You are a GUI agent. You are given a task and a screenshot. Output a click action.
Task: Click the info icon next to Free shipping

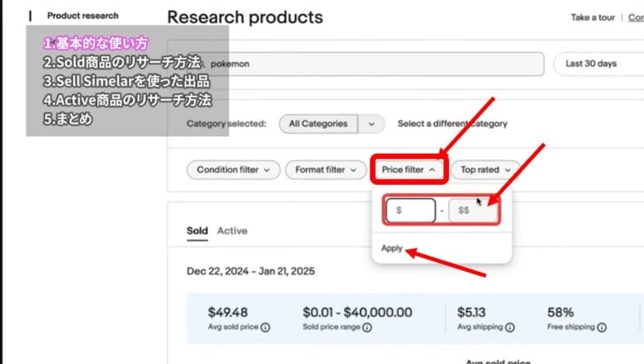point(600,328)
